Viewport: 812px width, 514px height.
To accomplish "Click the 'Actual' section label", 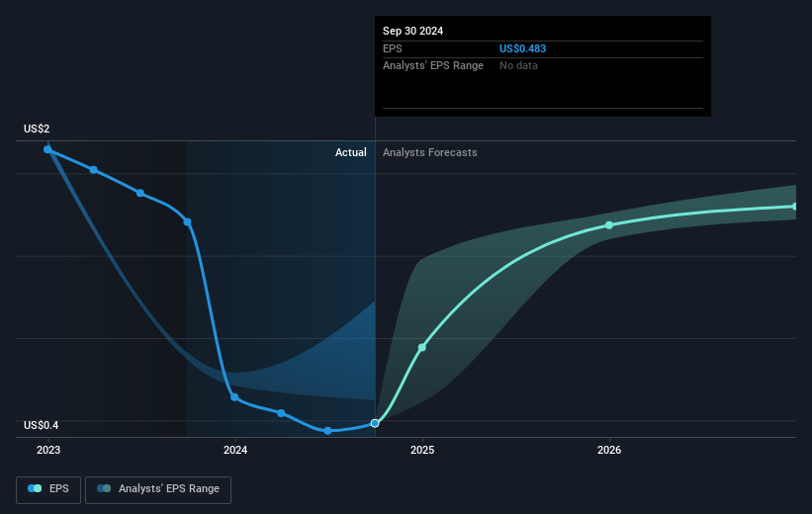I will pos(350,152).
